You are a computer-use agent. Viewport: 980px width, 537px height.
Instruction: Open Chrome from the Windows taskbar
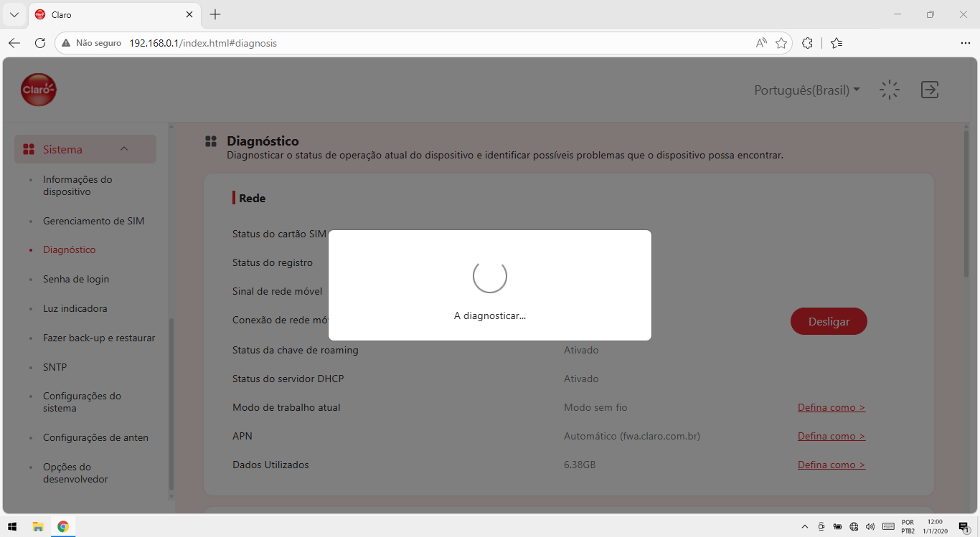[x=63, y=526]
